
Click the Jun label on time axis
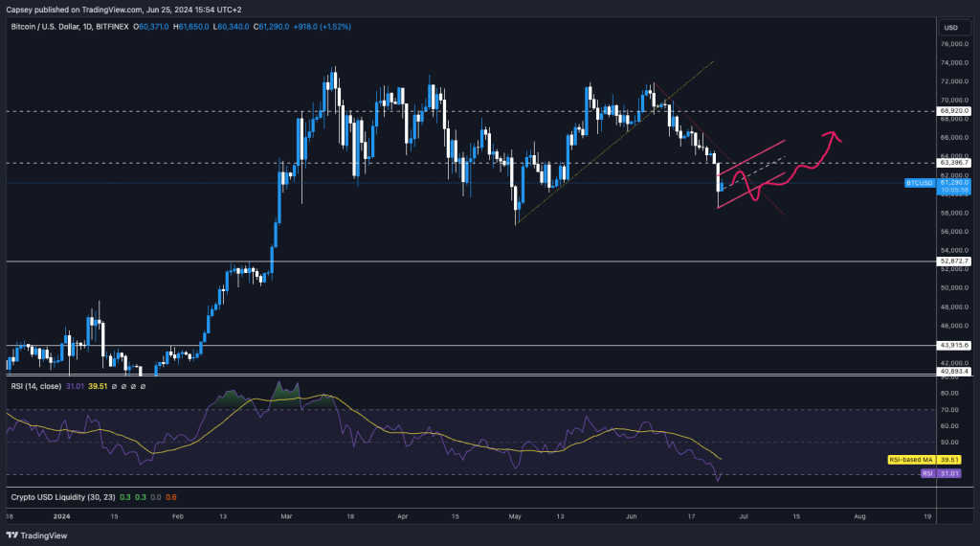[632, 516]
